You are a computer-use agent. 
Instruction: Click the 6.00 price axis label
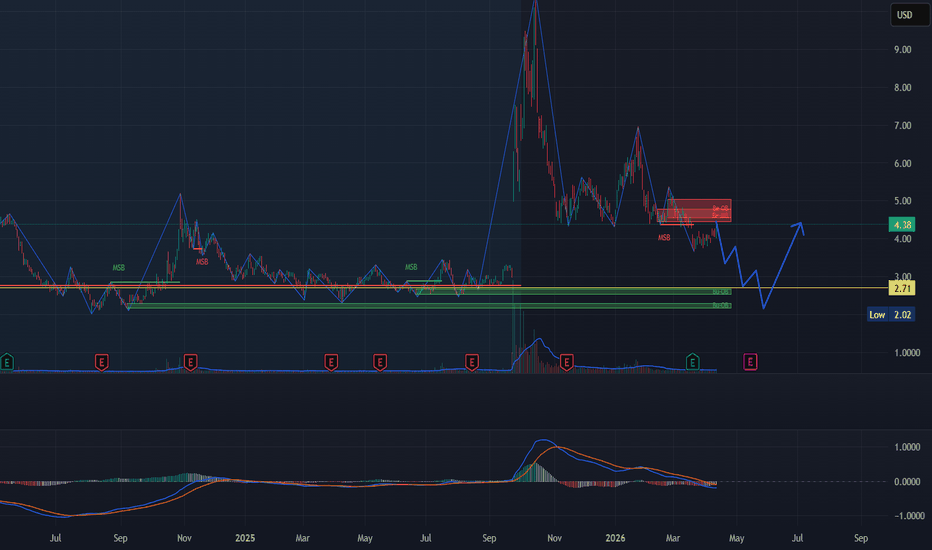tap(902, 164)
